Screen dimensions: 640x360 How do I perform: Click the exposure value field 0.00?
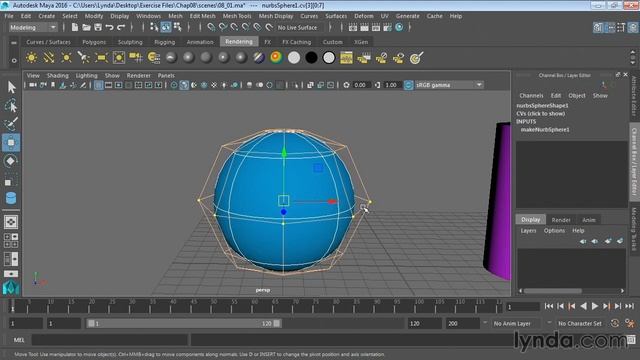pos(361,85)
